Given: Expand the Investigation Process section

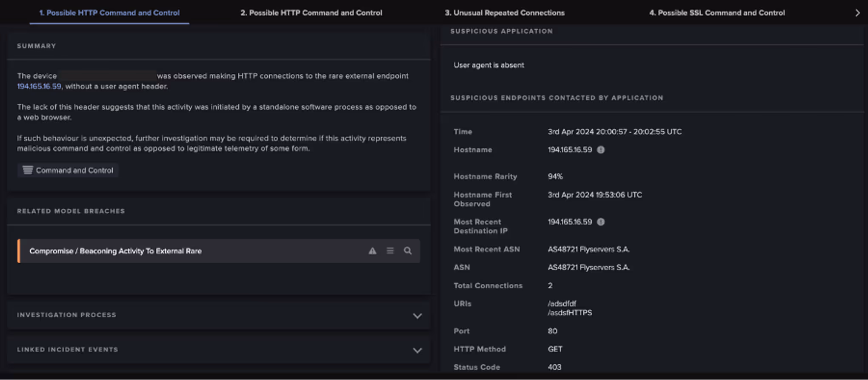Looking at the screenshot, I should (417, 316).
